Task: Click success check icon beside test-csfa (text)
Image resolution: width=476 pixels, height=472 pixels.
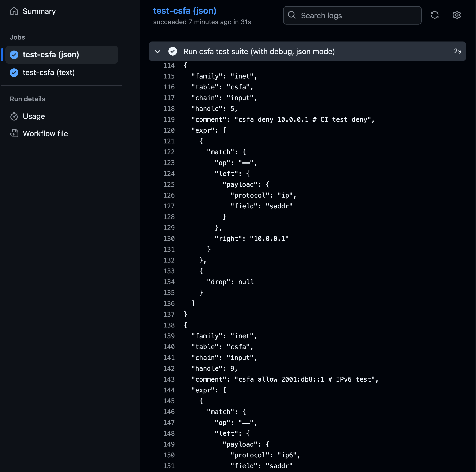Action: point(14,73)
